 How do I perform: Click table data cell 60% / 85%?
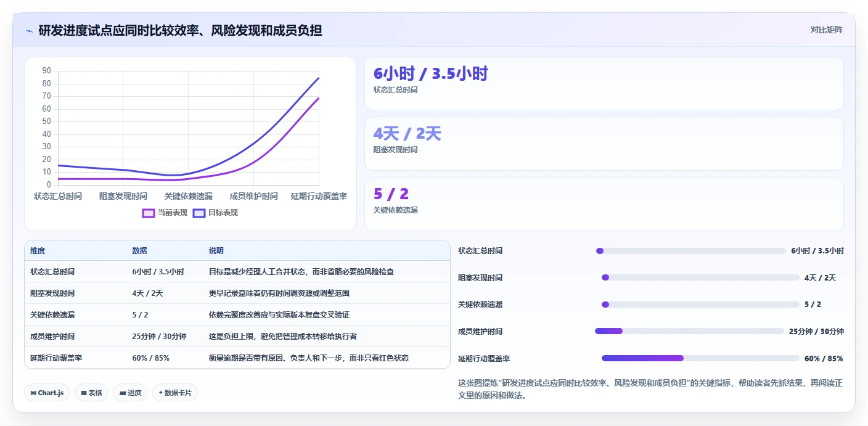click(x=150, y=358)
